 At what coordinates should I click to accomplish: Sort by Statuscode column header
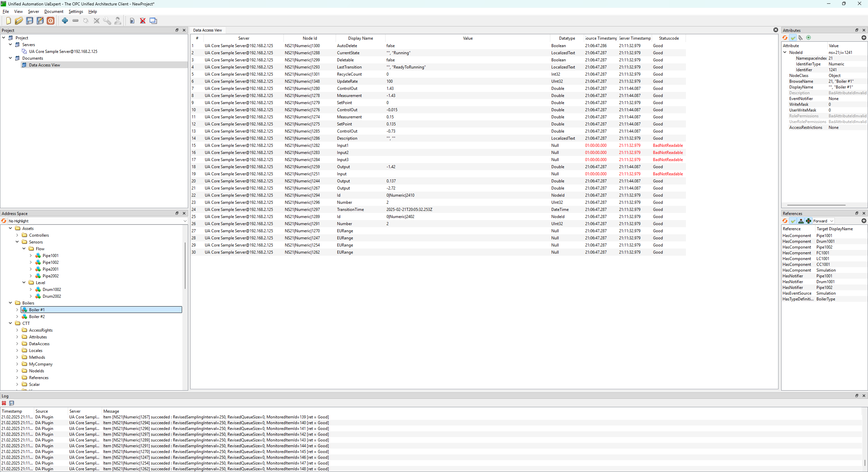coord(669,38)
